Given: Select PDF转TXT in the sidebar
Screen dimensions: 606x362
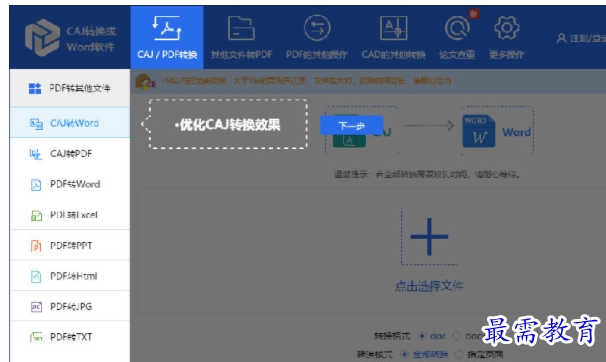Looking at the screenshot, I should click(70, 337).
